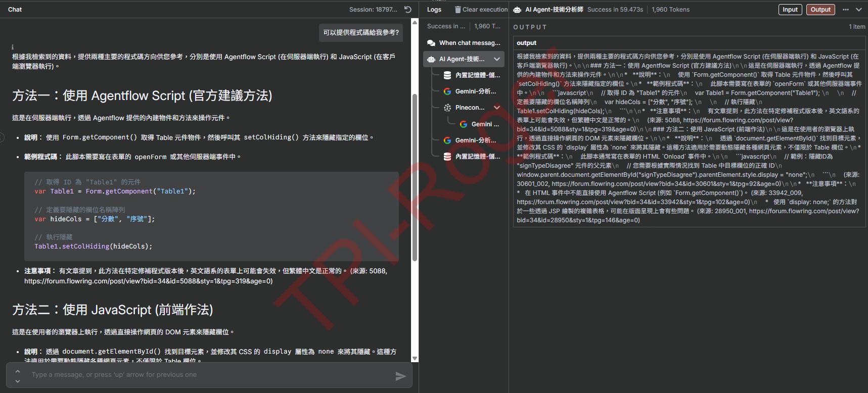Go to previous message with up arrow
Screen dimensions: 868x393
pos(18,371)
